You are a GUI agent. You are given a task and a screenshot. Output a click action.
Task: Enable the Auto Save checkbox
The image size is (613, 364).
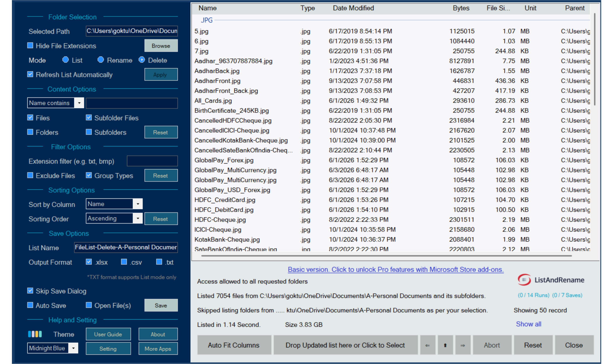(x=30, y=305)
